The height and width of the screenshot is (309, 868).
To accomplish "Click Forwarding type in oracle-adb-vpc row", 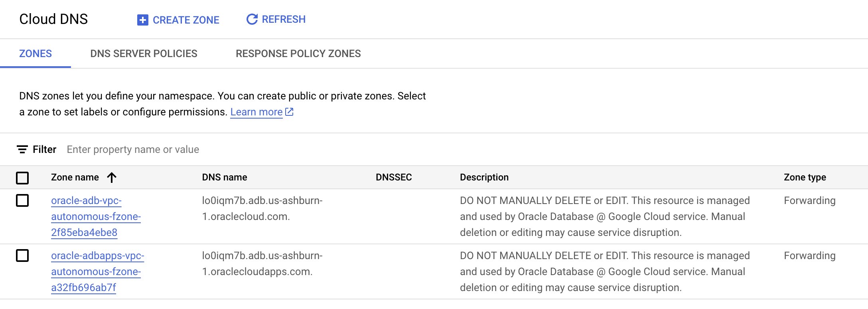I will (810, 200).
